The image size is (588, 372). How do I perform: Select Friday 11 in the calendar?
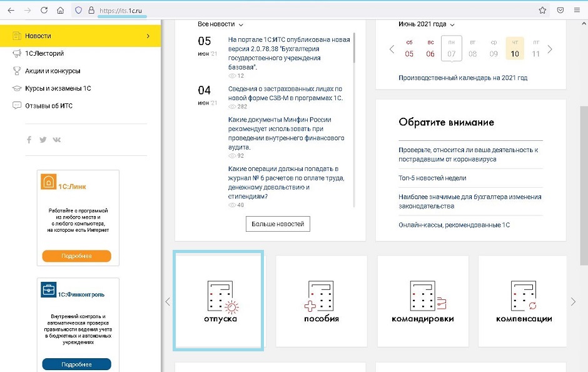coord(536,49)
